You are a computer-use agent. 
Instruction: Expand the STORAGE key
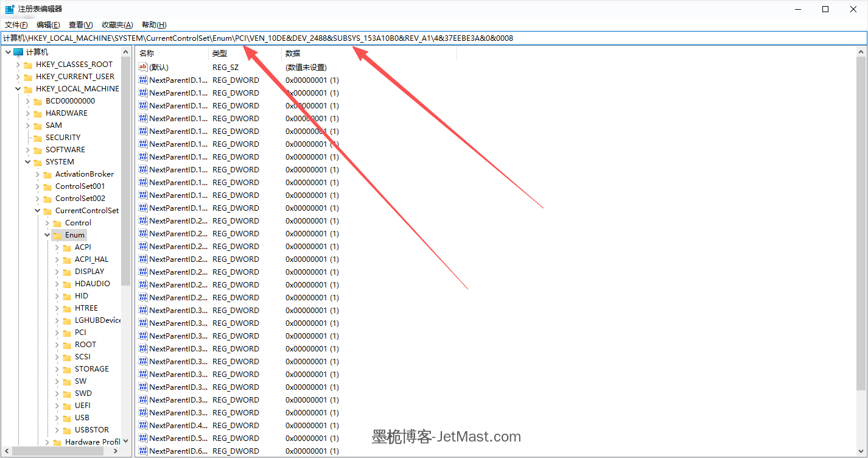57,369
